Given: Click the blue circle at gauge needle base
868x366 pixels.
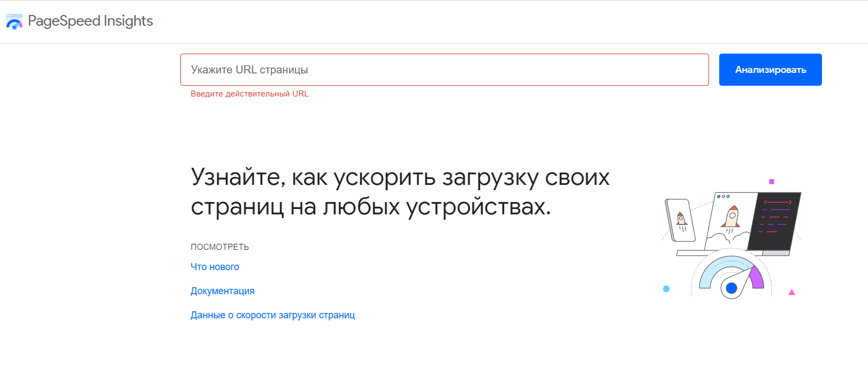Looking at the screenshot, I should [732, 288].
